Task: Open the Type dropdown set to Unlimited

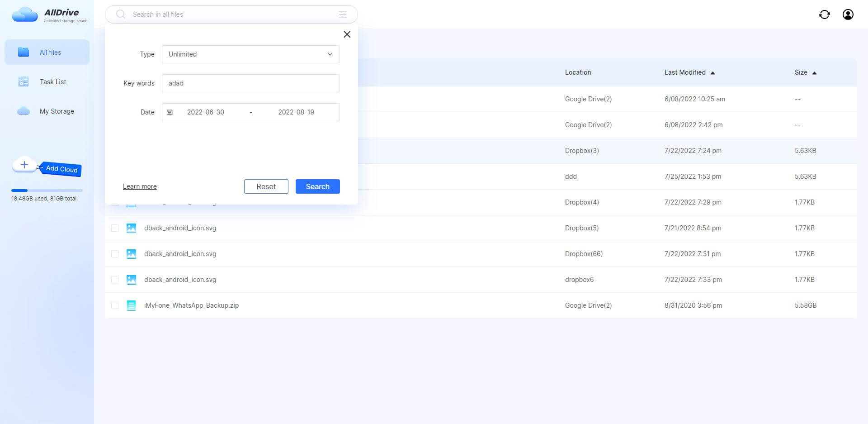Action: tap(251, 54)
